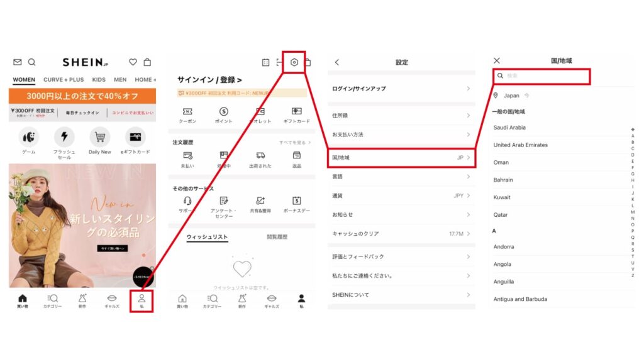The width and height of the screenshot is (644, 362).
Task: Open the 通貨 currency row showing JPY
Action: 401,196
